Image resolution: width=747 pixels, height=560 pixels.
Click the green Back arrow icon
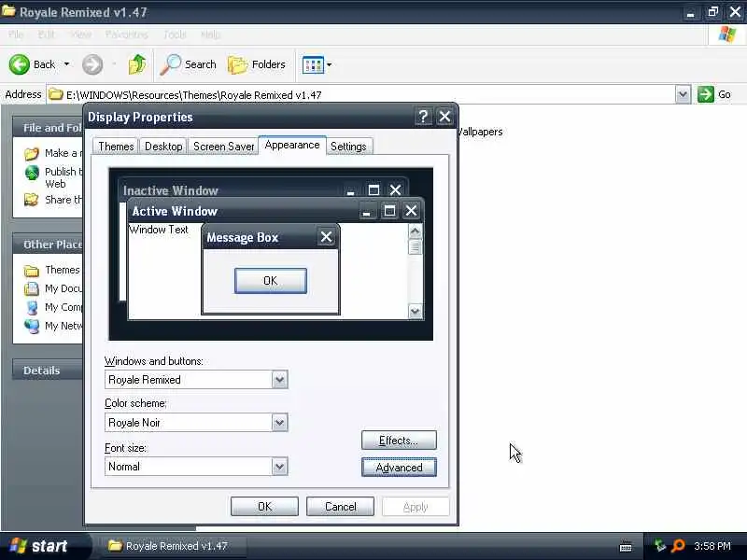coord(19,64)
